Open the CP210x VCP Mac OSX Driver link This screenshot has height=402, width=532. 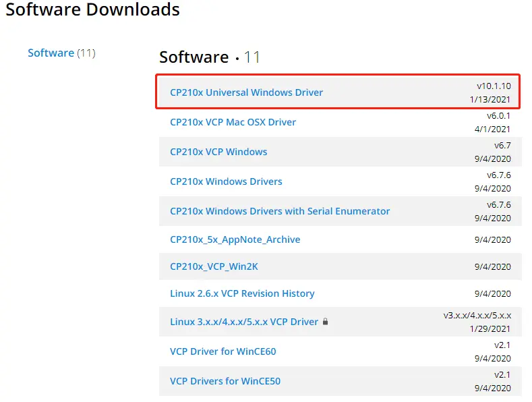pyautogui.click(x=233, y=122)
